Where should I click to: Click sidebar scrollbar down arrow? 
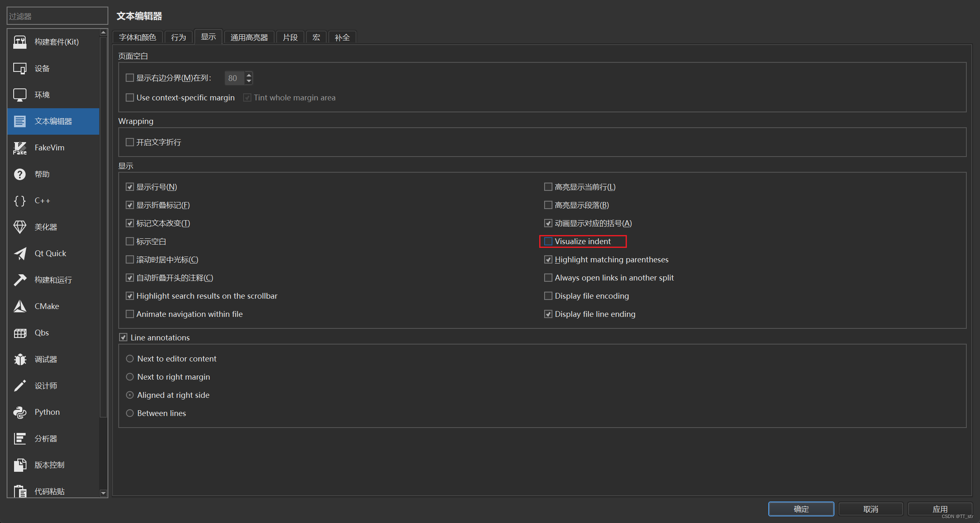(x=103, y=493)
